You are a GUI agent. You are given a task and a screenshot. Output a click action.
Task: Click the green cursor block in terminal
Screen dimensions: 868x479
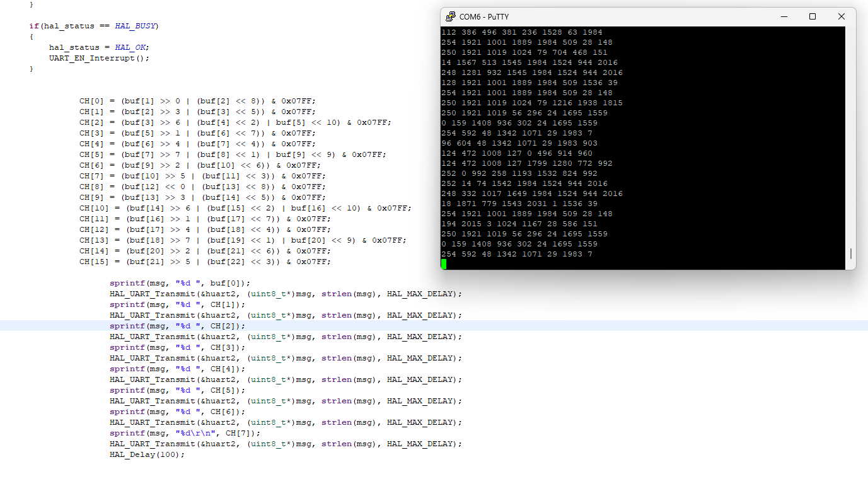tap(444, 265)
